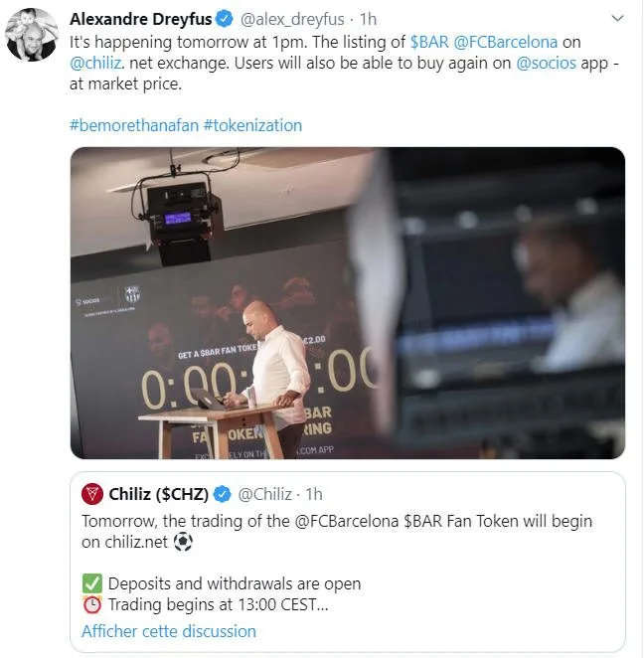
Task: Click the verified badge next to Alexandre Dreyfus
Action: click(x=224, y=19)
